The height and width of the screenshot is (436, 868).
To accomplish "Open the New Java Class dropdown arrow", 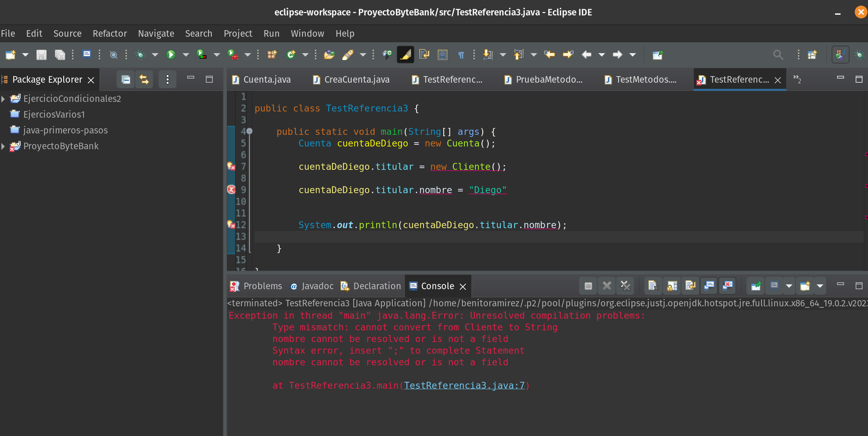I will 305,55.
